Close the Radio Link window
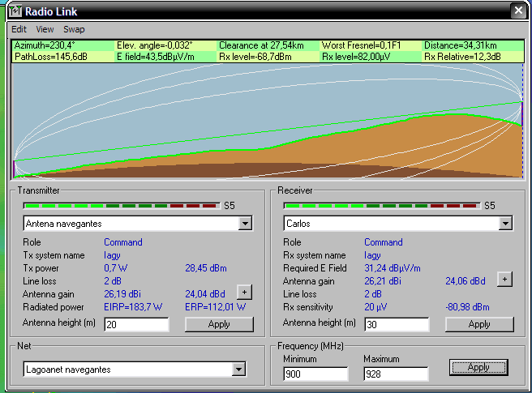This screenshot has width=532, height=393. (x=519, y=11)
